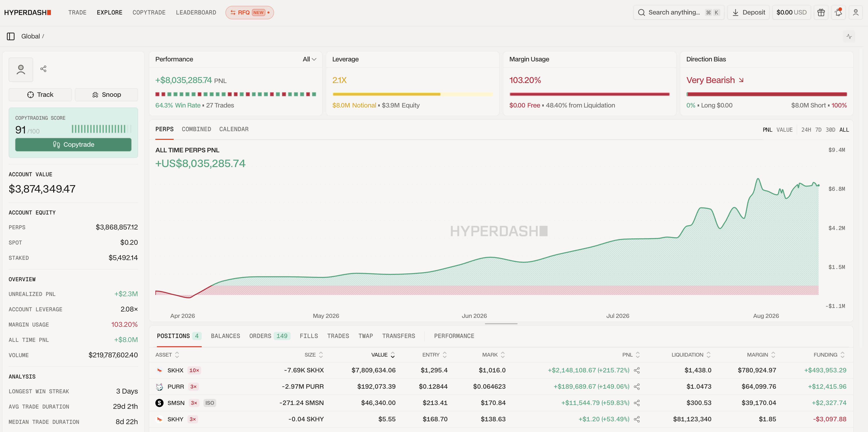This screenshot has width=868, height=432.
Task: Open the user account icon
Action: pyautogui.click(x=856, y=12)
